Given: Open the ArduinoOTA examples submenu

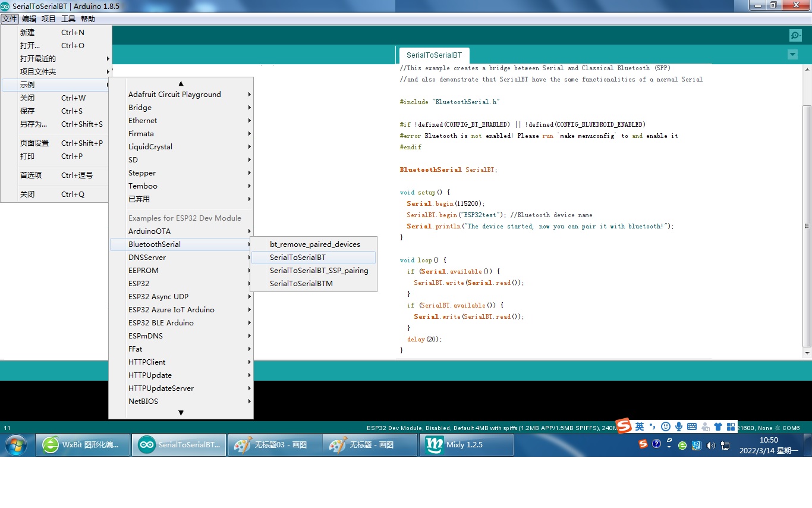Looking at the screenshot, I should 181,231.
